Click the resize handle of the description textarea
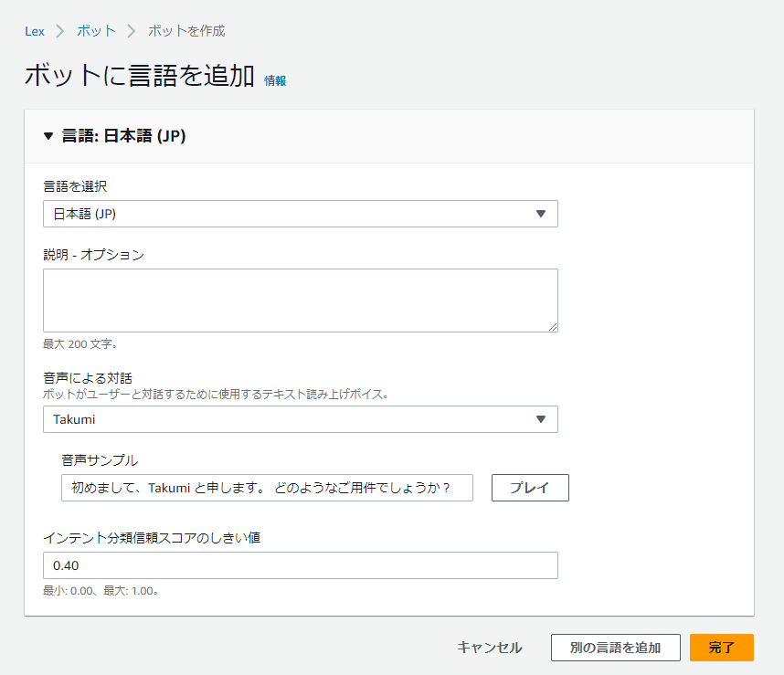The width and height of the screenshot is (784, 675). [x=554, y=326]
